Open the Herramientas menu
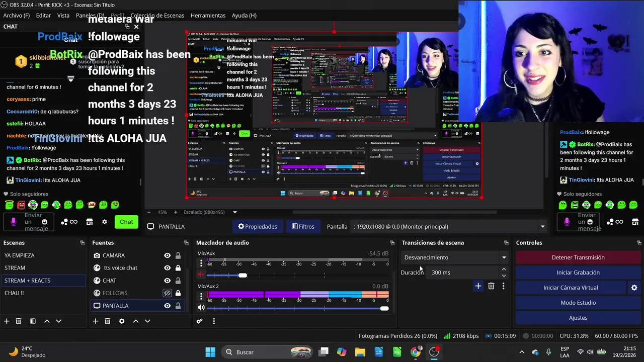This screenshot has width=644, height=362. point(208,16)
